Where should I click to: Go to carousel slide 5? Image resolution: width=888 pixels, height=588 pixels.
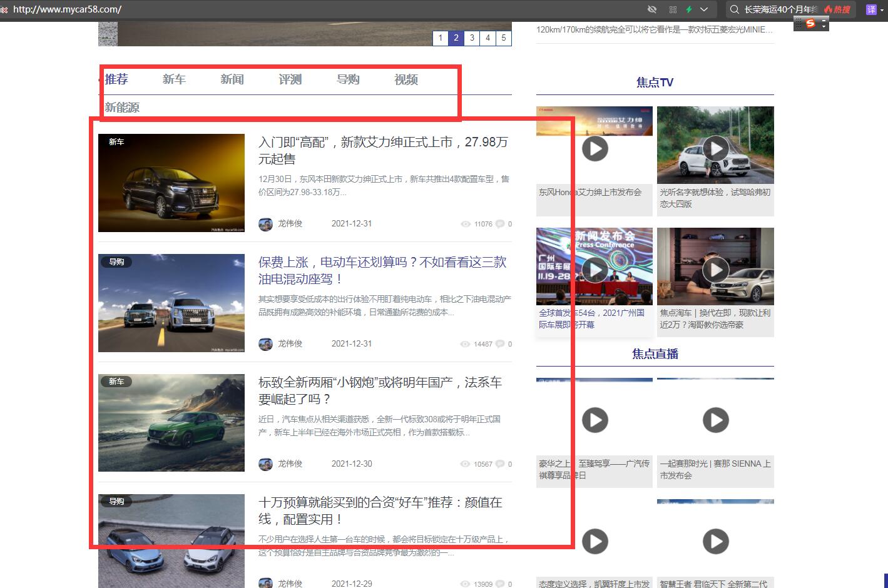503,38
